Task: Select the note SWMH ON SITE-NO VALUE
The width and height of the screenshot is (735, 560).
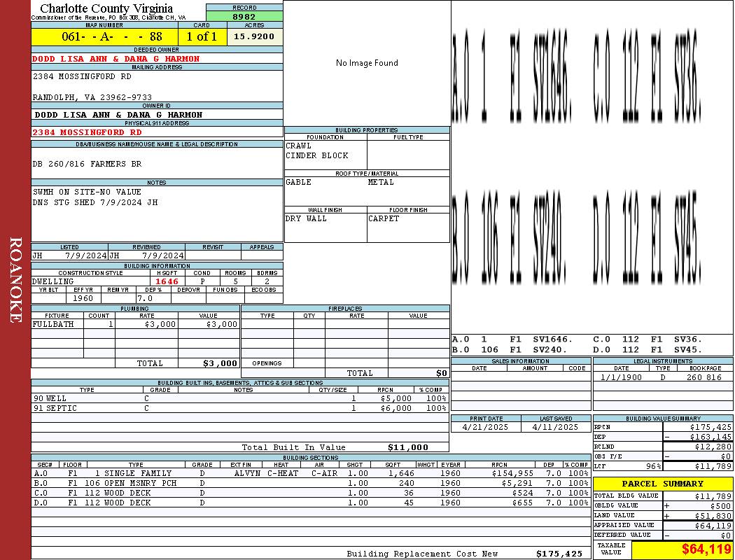Action: click(x=87, y=192)
